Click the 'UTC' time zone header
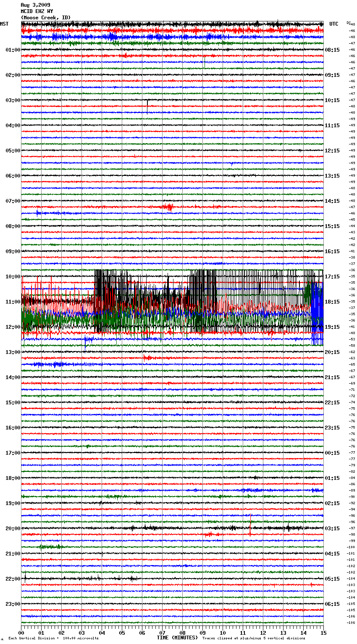This screenshot has height=644, width=357. point(334,24)
